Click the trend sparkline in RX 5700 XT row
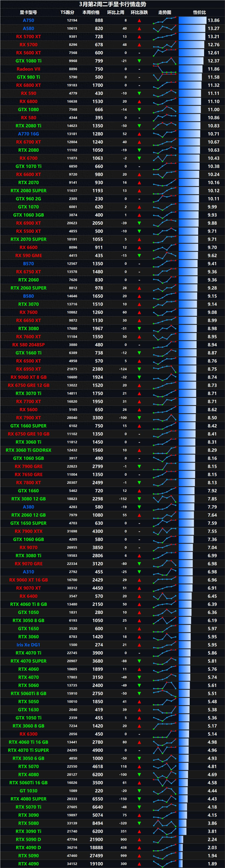 [165, 37]
